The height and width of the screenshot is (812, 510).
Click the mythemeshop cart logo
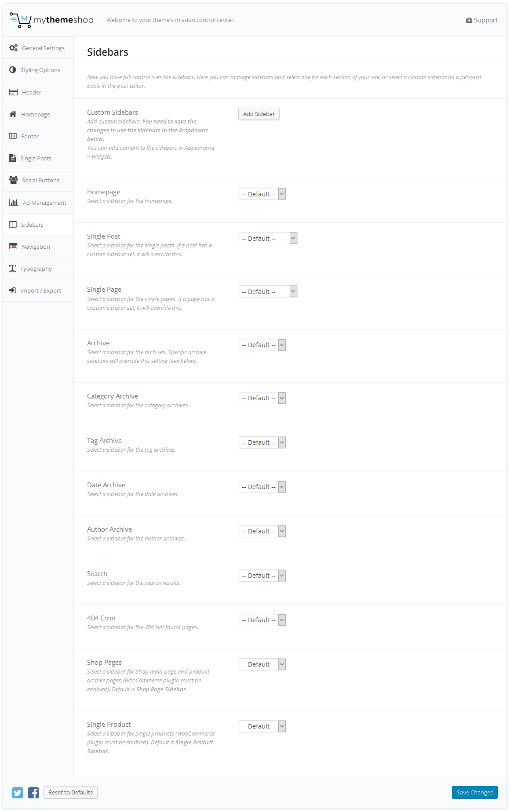(21, 20)
